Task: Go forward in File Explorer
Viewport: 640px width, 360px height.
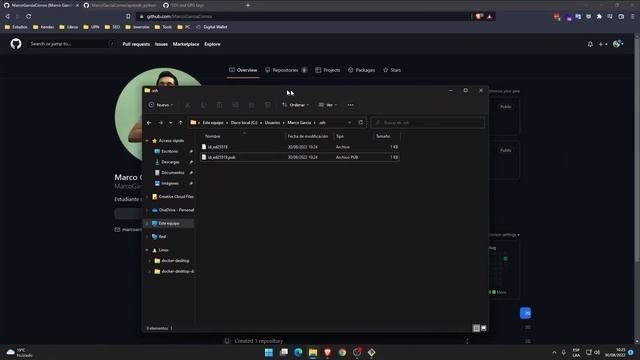Action: 160,122
